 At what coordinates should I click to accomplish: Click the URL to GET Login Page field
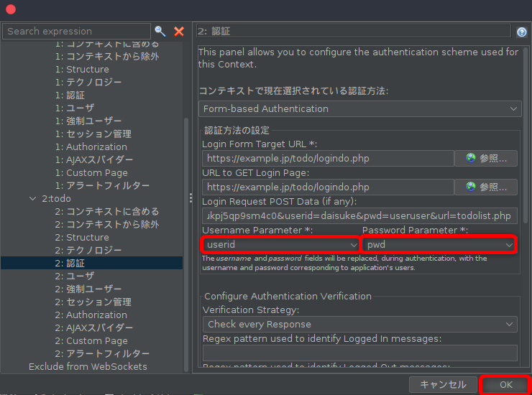coord(328,187)
